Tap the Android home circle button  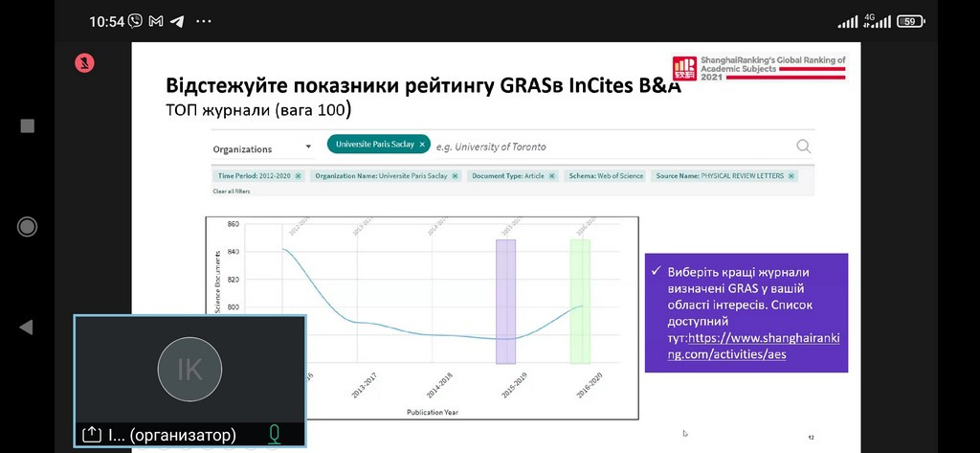27,226
